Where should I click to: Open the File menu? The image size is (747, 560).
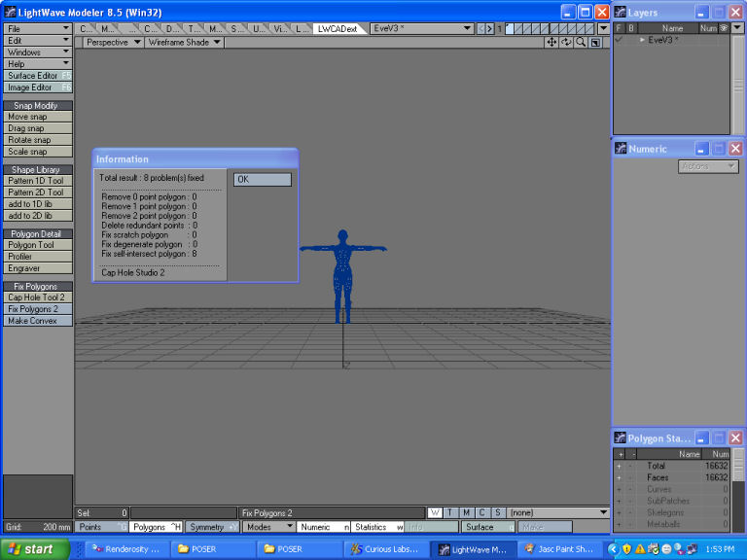tap(38, 29)
